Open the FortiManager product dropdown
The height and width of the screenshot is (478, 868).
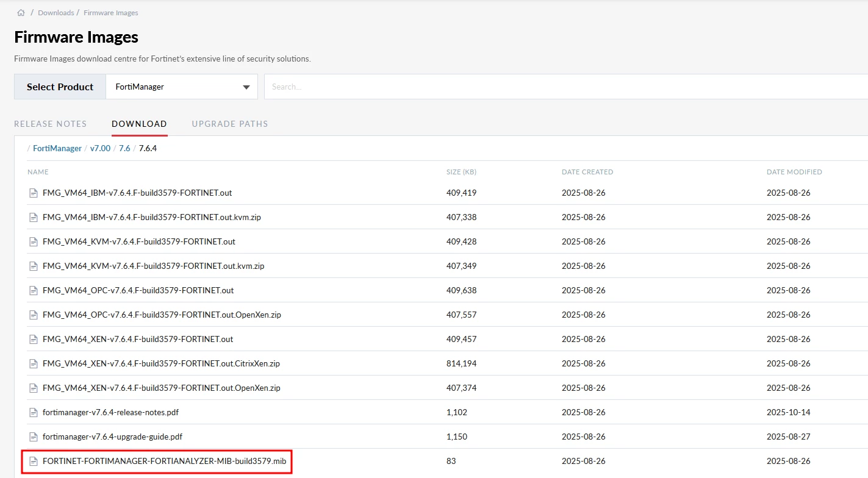click(182, 87)
